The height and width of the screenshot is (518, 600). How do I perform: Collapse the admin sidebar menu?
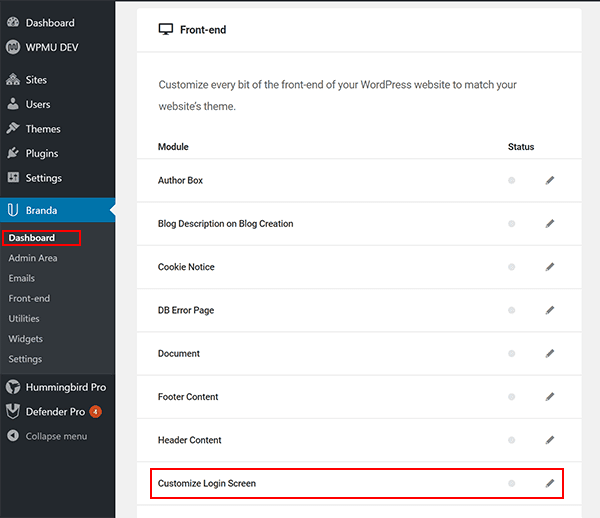55,436
